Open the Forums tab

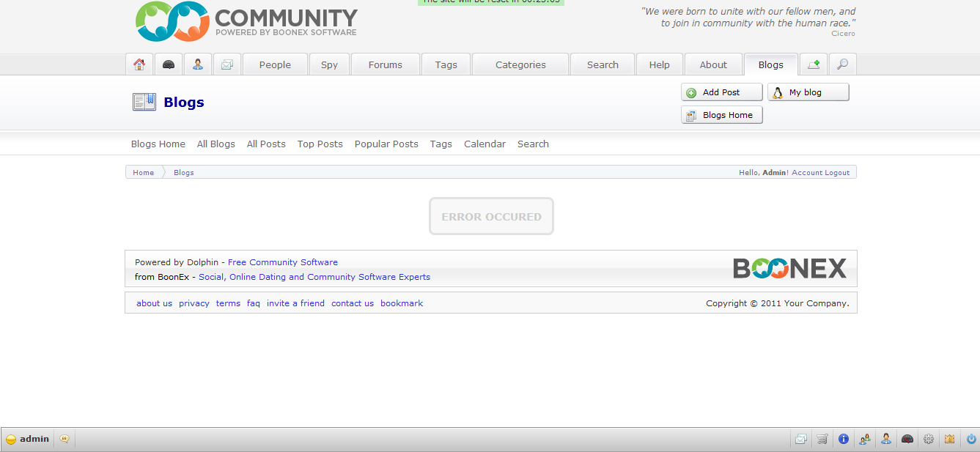coord(386,64)
